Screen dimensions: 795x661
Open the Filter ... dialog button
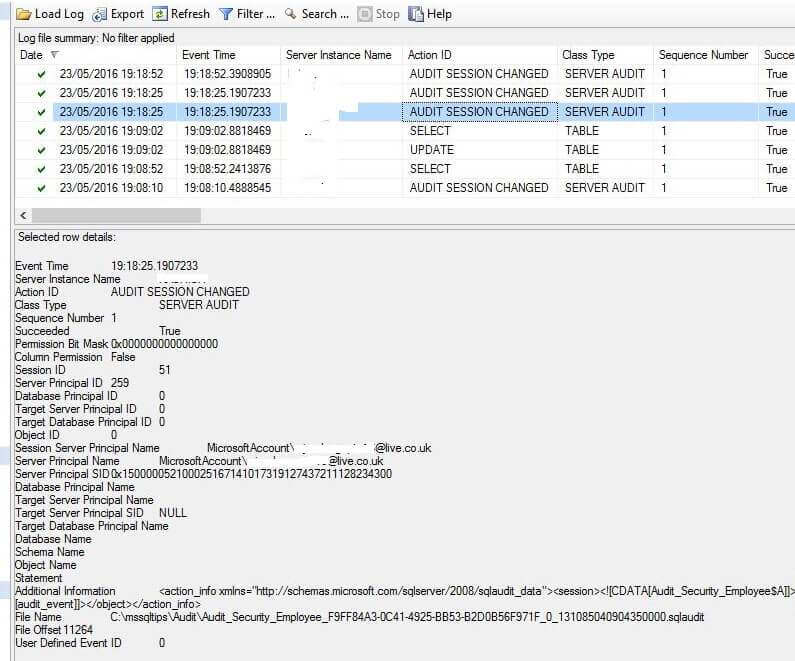(256, 14)
